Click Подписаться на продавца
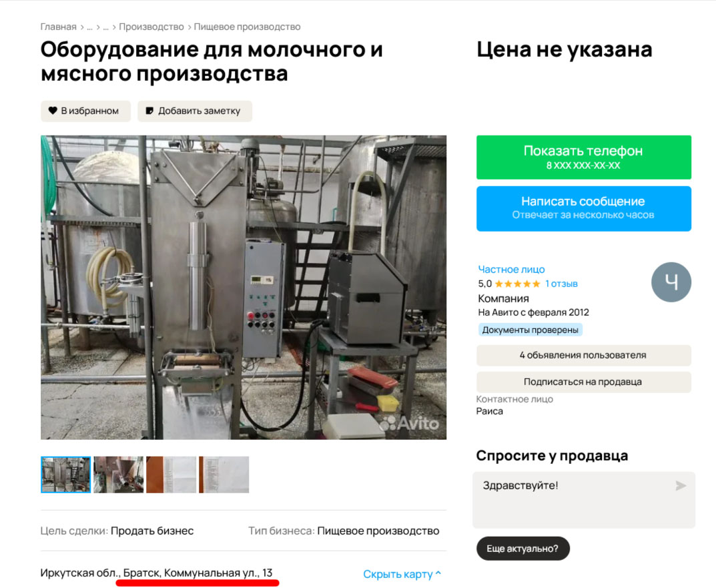 (x=583, y=382)
